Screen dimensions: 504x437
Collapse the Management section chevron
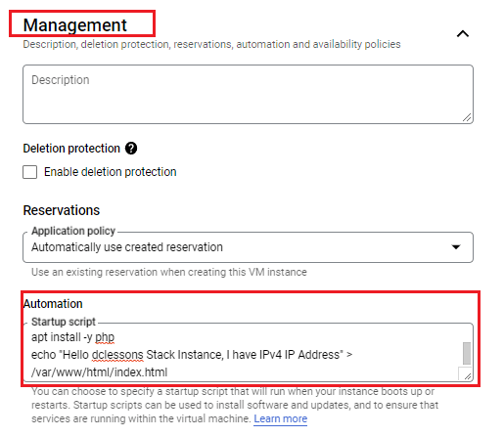462,33
